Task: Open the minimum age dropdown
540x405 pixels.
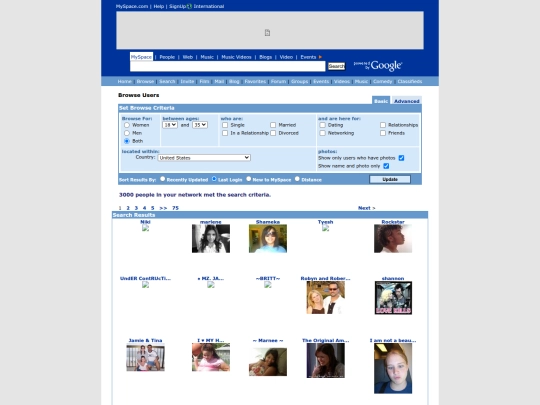Action: pos(170,125)
